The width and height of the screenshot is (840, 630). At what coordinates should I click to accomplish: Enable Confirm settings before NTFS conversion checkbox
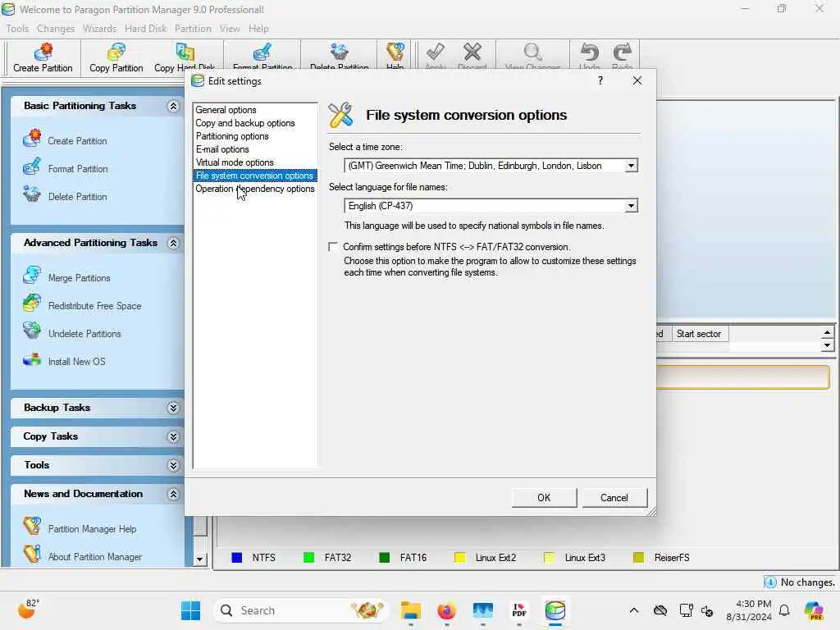(x=333, y=246)
